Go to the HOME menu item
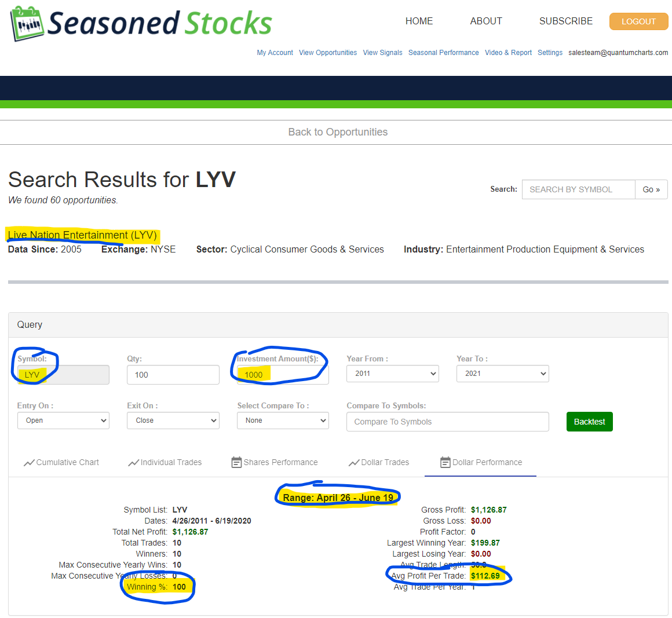 tap(419, 21)
